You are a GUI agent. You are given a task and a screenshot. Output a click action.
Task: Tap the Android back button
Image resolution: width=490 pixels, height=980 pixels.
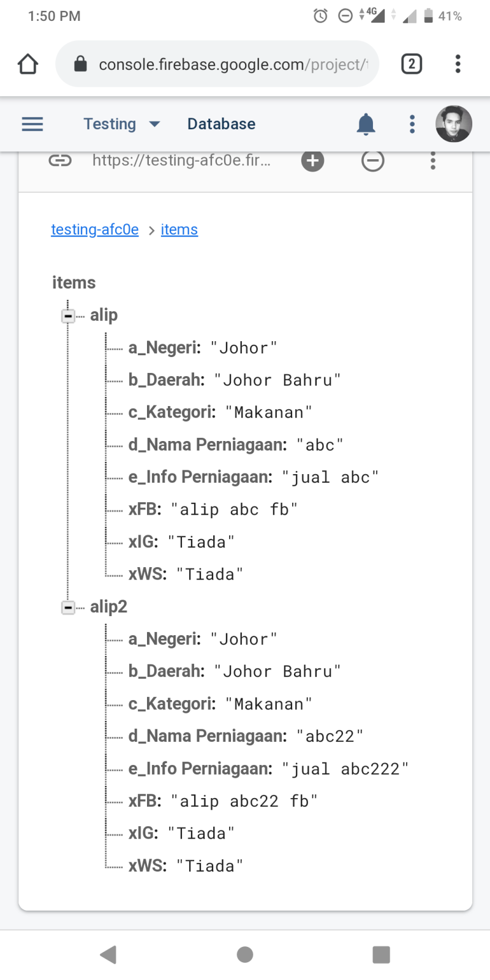[x=108, y=954]
